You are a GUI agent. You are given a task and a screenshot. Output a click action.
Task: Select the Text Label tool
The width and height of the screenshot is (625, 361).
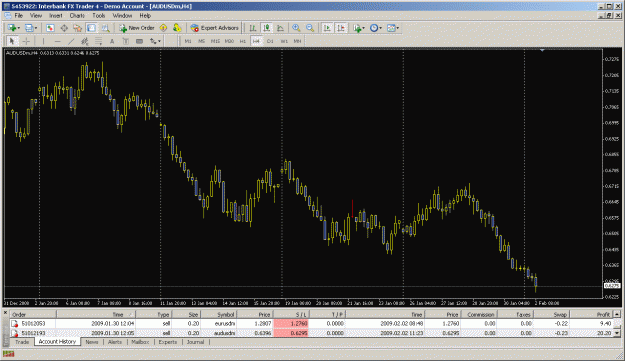[x=126, y=41]
